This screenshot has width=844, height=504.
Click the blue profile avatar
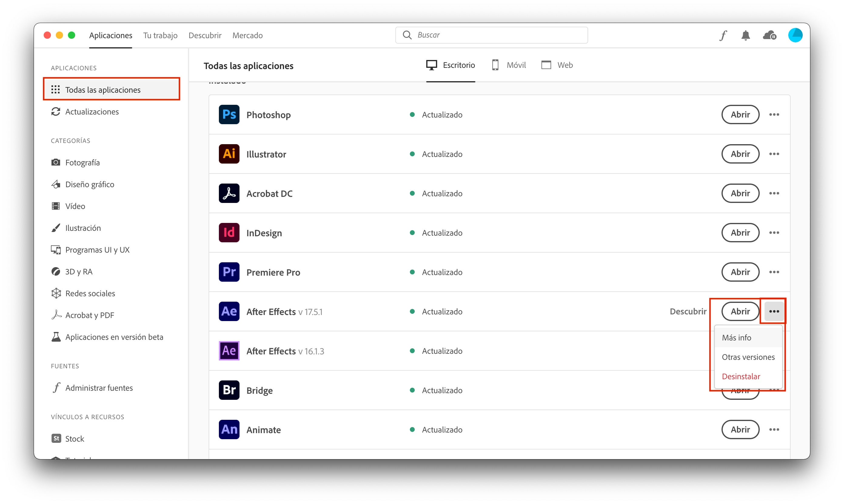795,35
